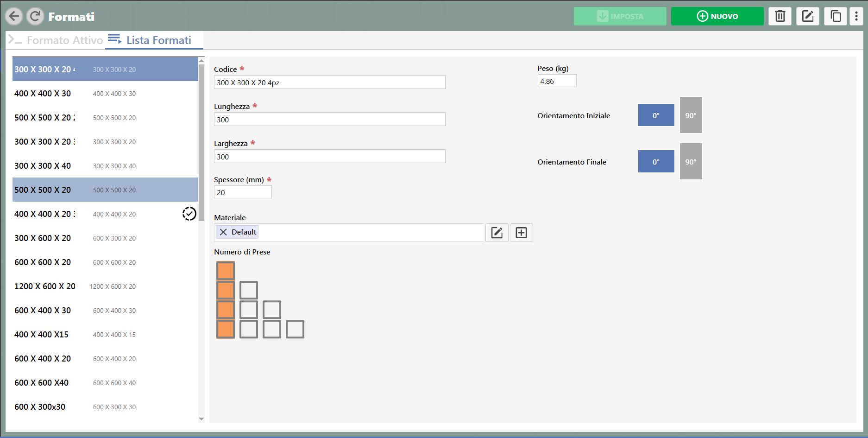Click the trash delete icon
868x438 pixels.
pyautogui.click(x=780, y=16)
